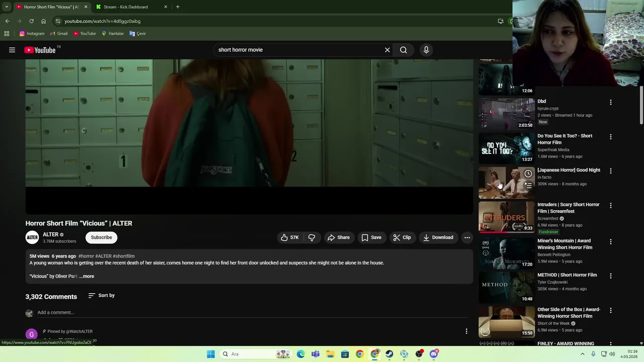Open Discord from the taskbar

point(434,354)
